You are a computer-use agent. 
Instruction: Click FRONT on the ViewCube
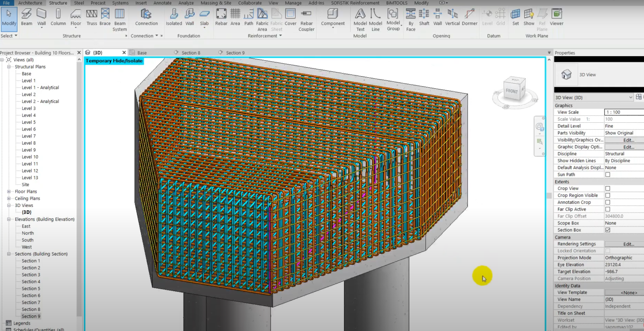pos(512,91)
